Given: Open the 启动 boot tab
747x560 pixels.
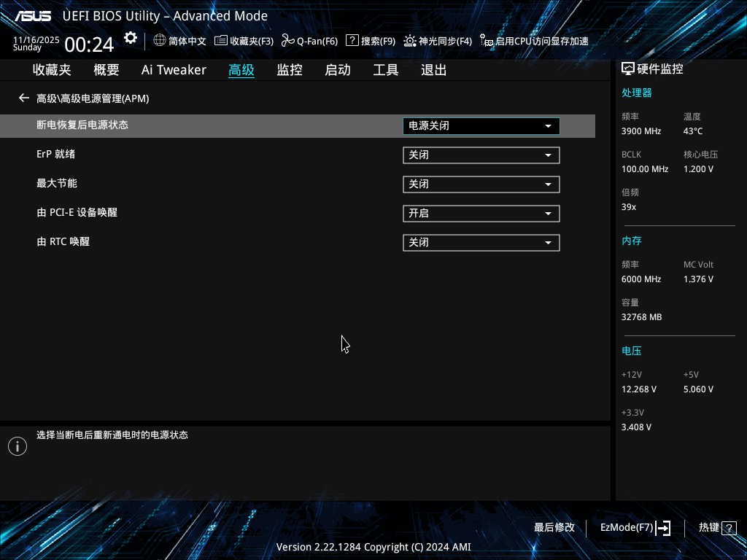Looking at the screenshot, I should click(338, 70).
